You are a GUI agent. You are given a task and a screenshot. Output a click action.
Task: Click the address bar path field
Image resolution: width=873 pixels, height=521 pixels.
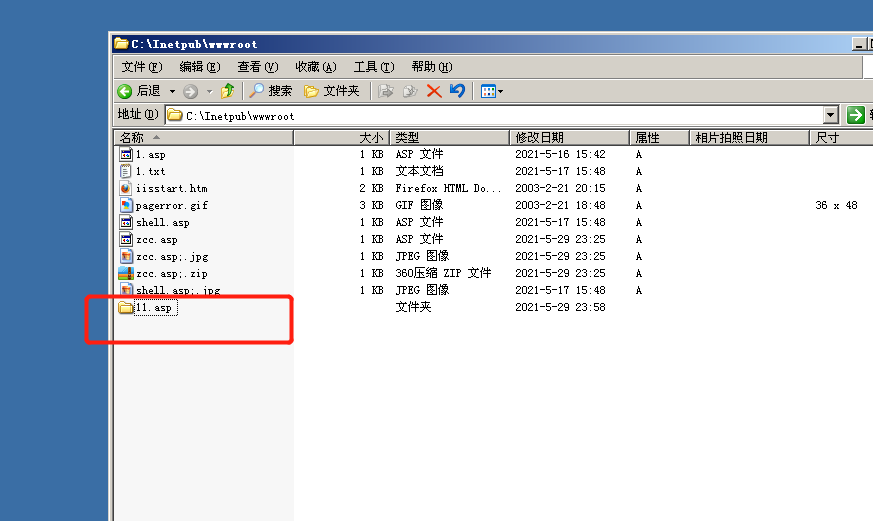[x=494, y=116]
